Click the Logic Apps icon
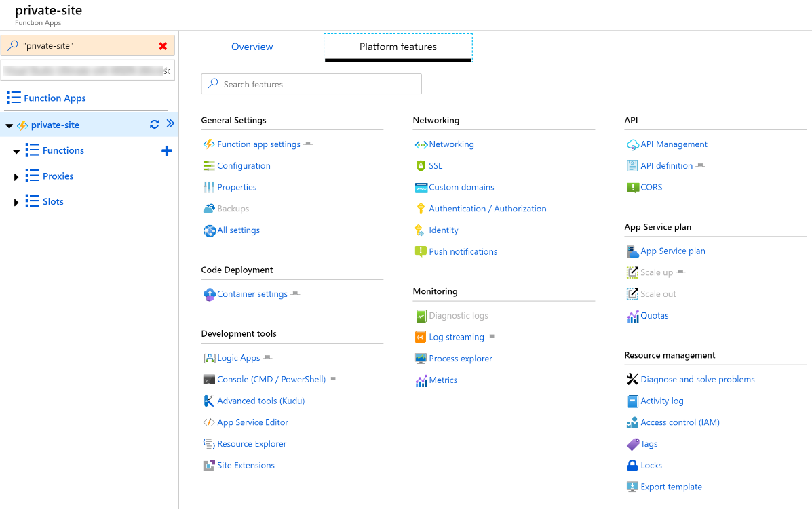 coord(209,358)
